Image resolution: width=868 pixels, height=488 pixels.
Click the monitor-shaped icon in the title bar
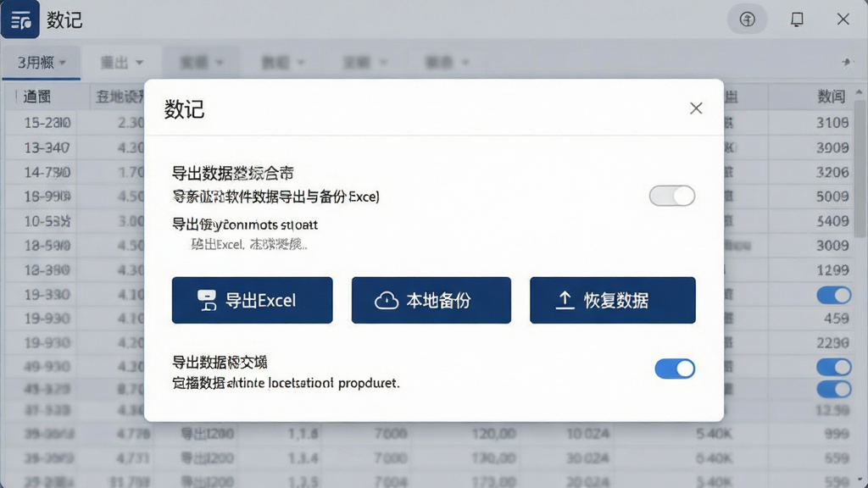coord(797,19)
